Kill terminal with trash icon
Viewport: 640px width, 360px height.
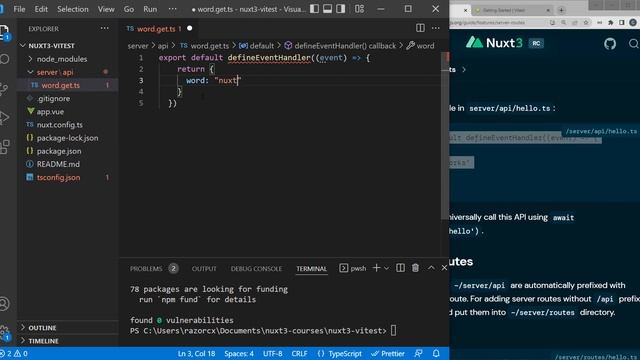(x=415, y=268)
